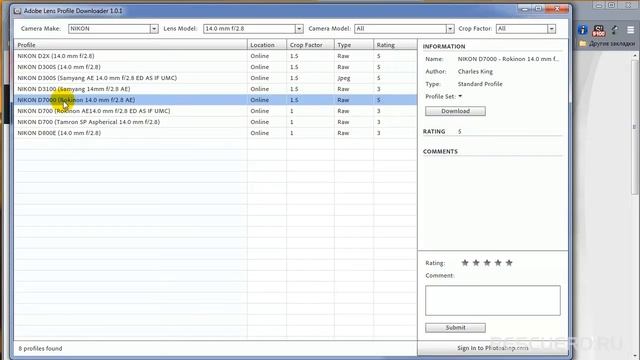Click inside the Comment text box
Screen dimensions: 640x360
point(493,300)
